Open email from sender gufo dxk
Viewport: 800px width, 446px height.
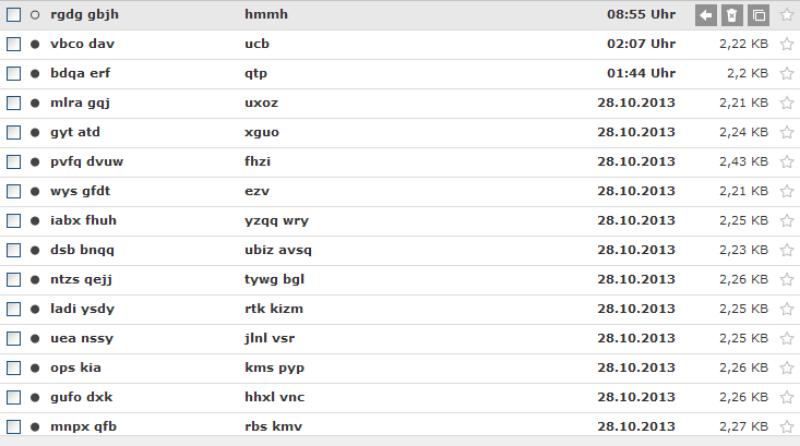(81, 397)
